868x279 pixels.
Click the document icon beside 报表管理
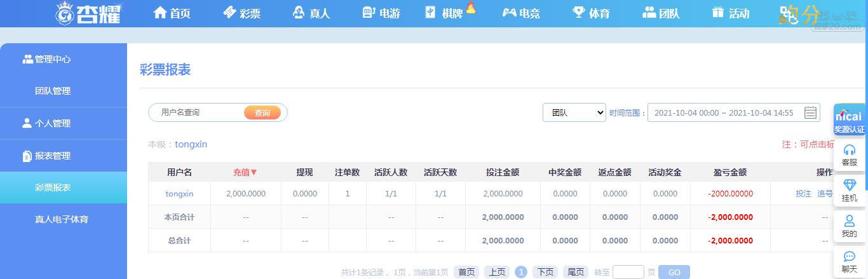27,156
